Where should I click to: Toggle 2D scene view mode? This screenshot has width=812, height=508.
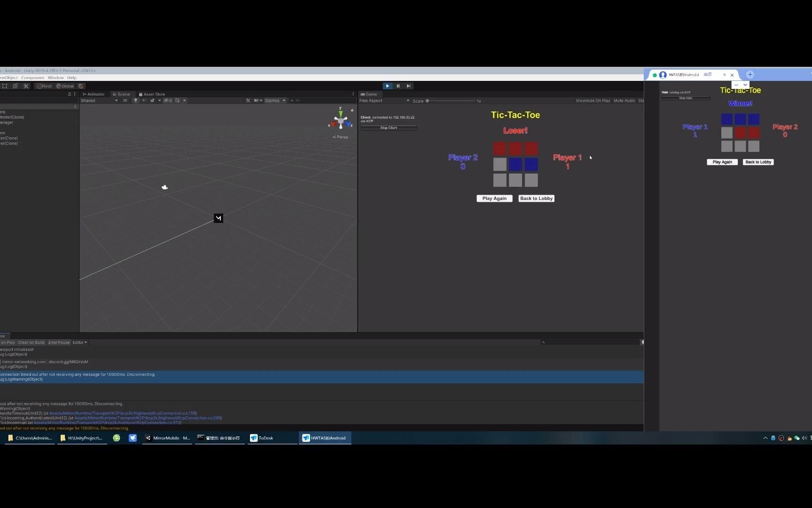tap(125, 101)
